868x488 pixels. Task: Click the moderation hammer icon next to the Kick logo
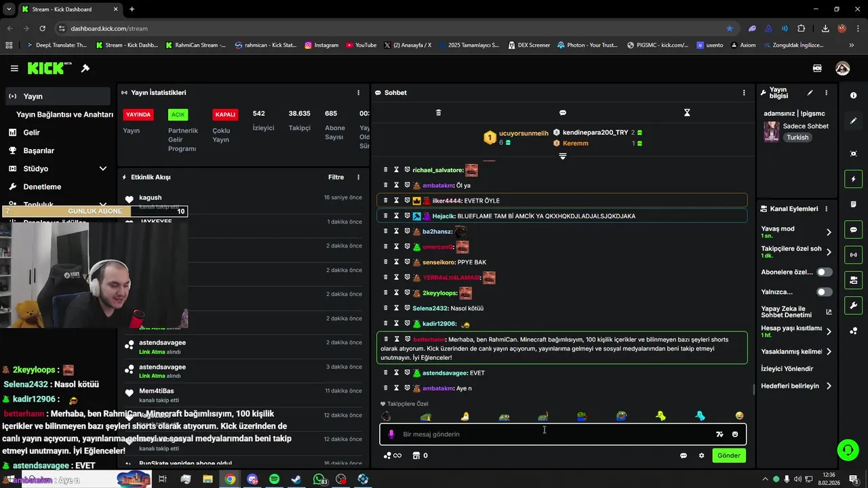pyautogui.click(x=85, y=68)
